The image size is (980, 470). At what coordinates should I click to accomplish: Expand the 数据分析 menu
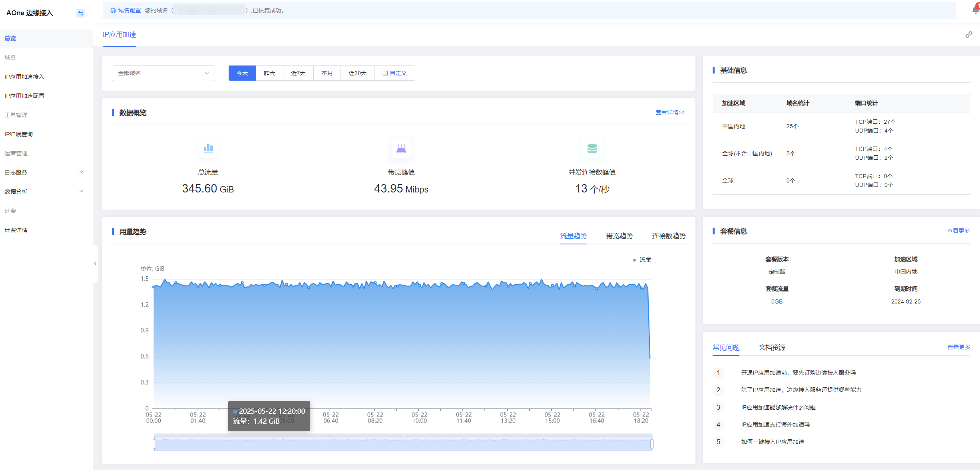pyautogui.click(x=44, y=192)
